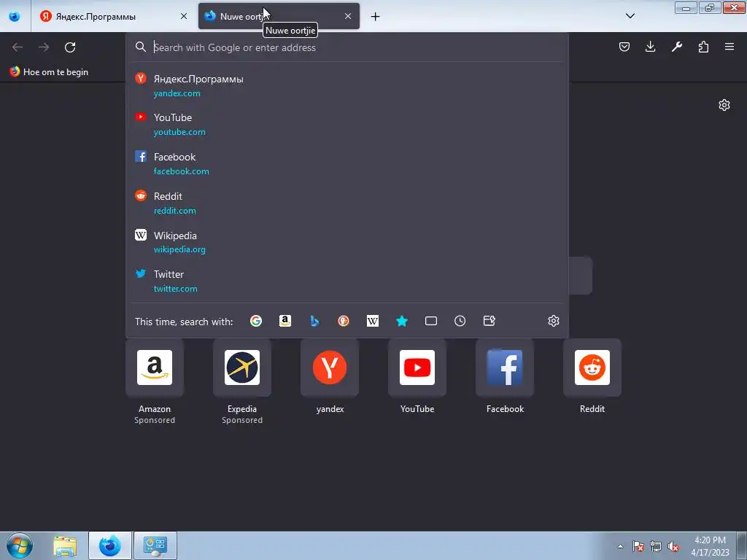Open Amazon sponsored shortcut tile
747x560 pixels.
tap(155, 367)
